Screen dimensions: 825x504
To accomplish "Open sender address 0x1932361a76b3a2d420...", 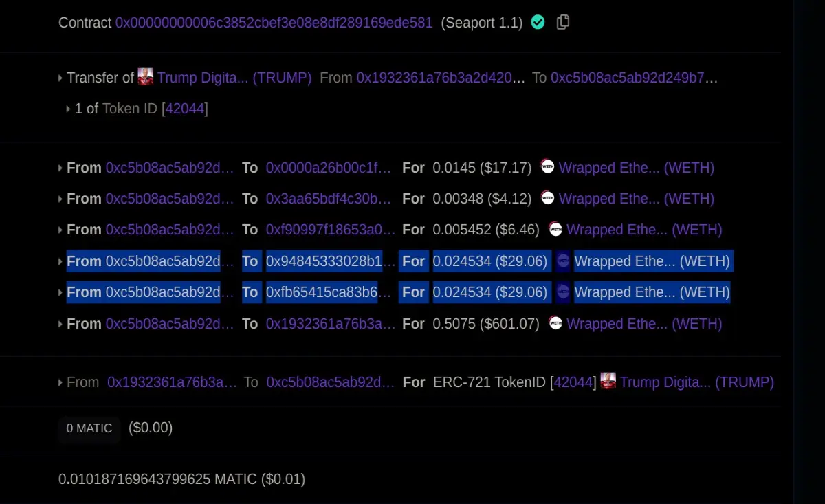I will point(441,78).
